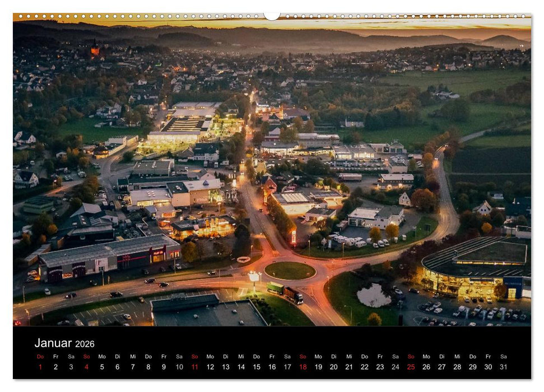Click the truck near the roundabout
Image resolution: width=544 pixels, height=392 pixels.
tap(286, 292)
